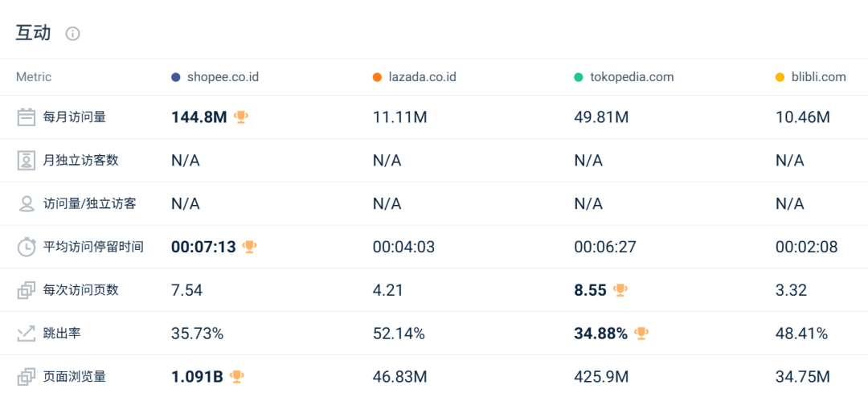Click the info icon beside 互动 heading
868x393 pixels.
72,34
